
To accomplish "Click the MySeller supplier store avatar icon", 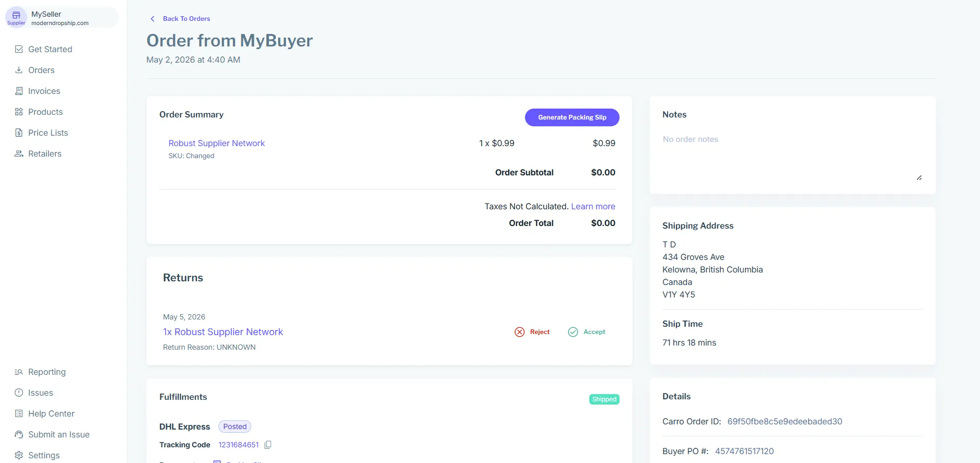I will pos(16,17).
